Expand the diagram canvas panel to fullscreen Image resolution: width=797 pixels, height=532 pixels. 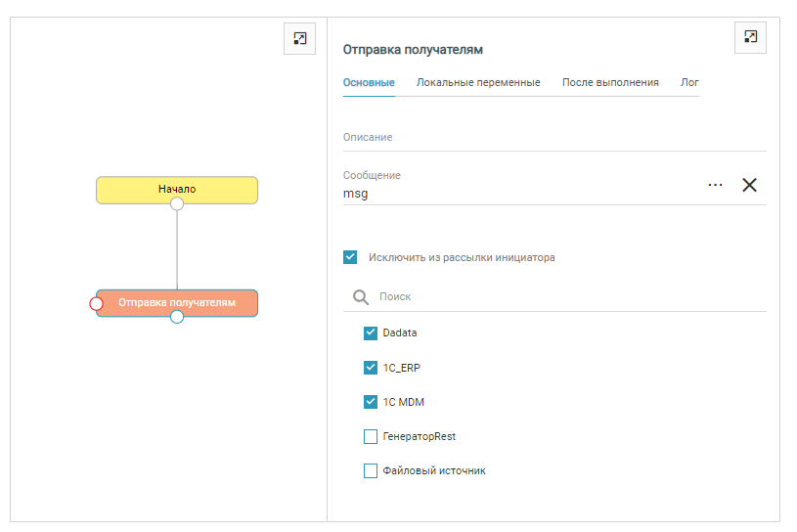click(x=299, y=38)
